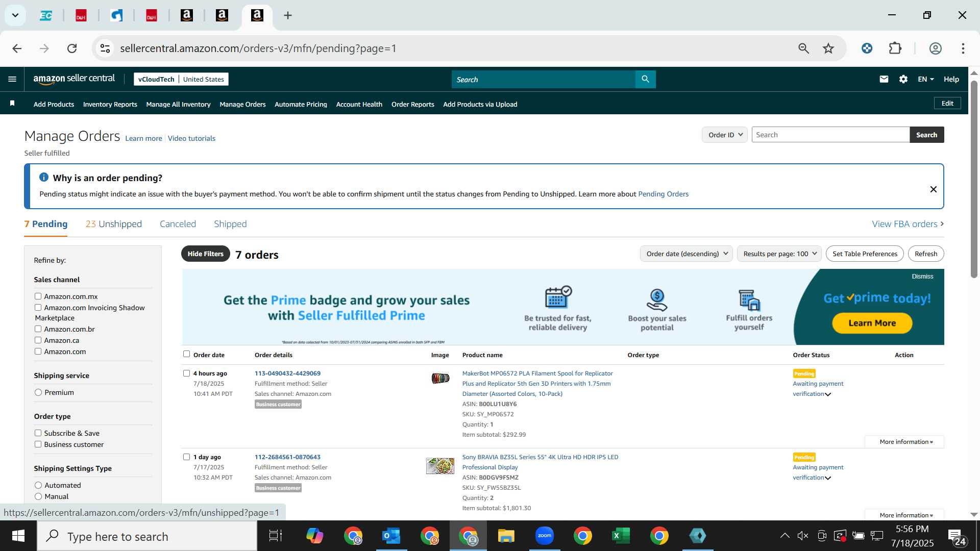Open order link 112-2684561-0870643

[287, 457]
